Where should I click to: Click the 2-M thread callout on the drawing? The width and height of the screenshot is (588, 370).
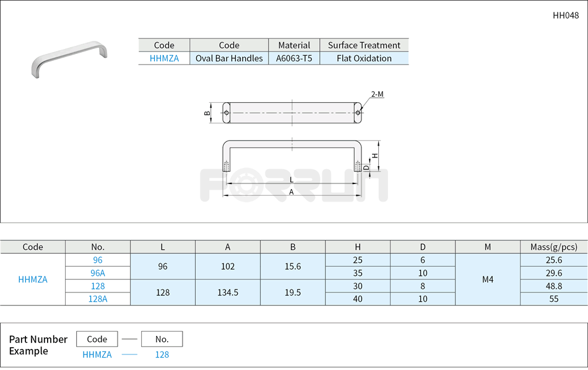point(378,93)
